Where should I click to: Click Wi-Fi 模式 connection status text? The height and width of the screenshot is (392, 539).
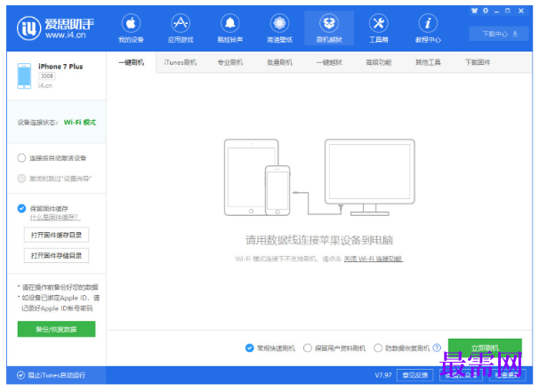(80, 123)
